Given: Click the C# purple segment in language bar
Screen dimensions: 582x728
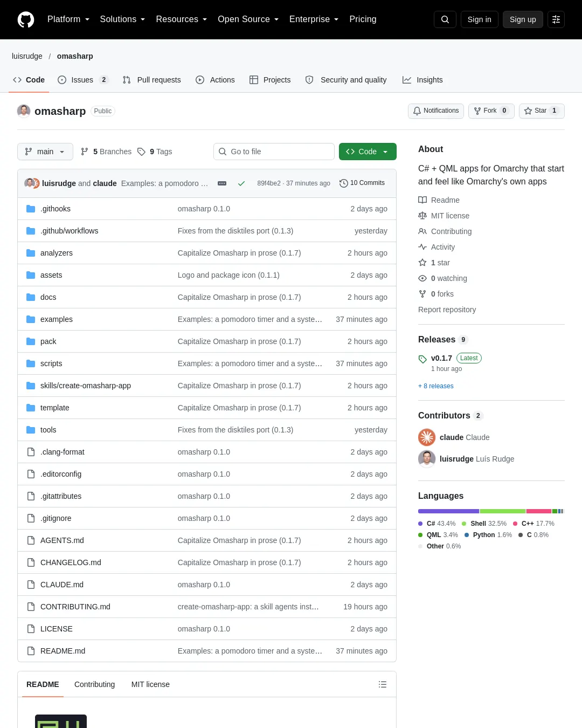Looking at the screenshot, I should point(448,511).
